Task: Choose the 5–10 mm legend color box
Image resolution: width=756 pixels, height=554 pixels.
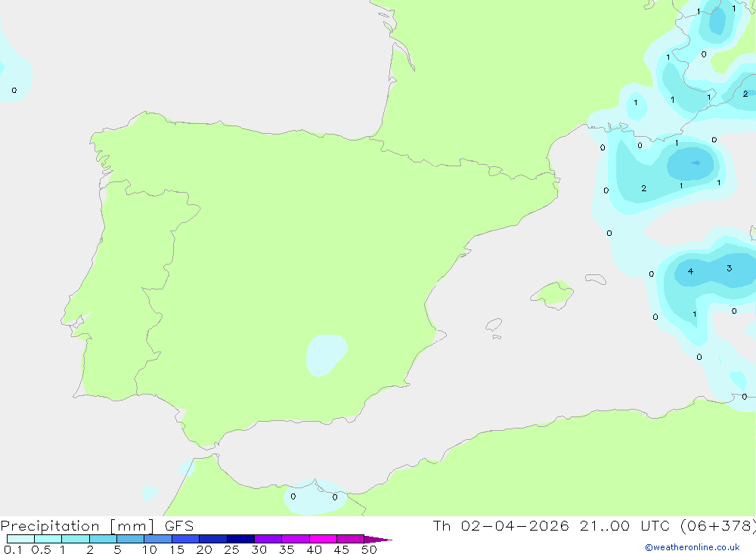Action: [x=130, y=539]
